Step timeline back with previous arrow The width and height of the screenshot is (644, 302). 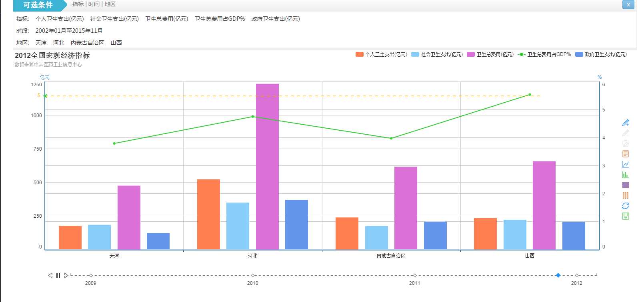point(50,275)
